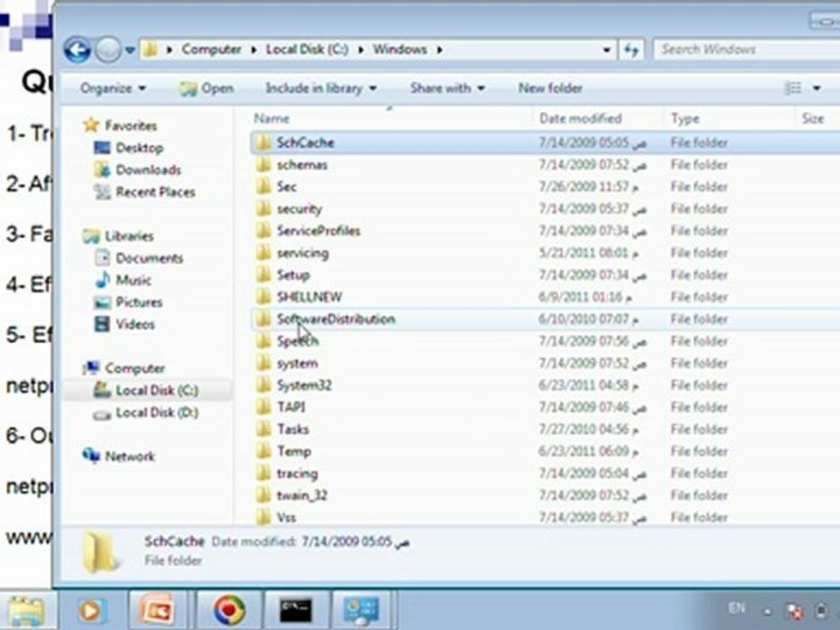Select the servicing folder icon
Screen dimensions: 840x630
[263, 252]
